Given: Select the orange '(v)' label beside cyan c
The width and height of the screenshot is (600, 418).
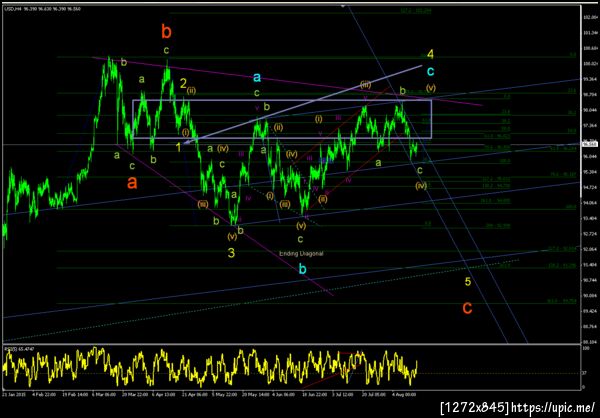Looking at the screenshot, I should (431, 88).
